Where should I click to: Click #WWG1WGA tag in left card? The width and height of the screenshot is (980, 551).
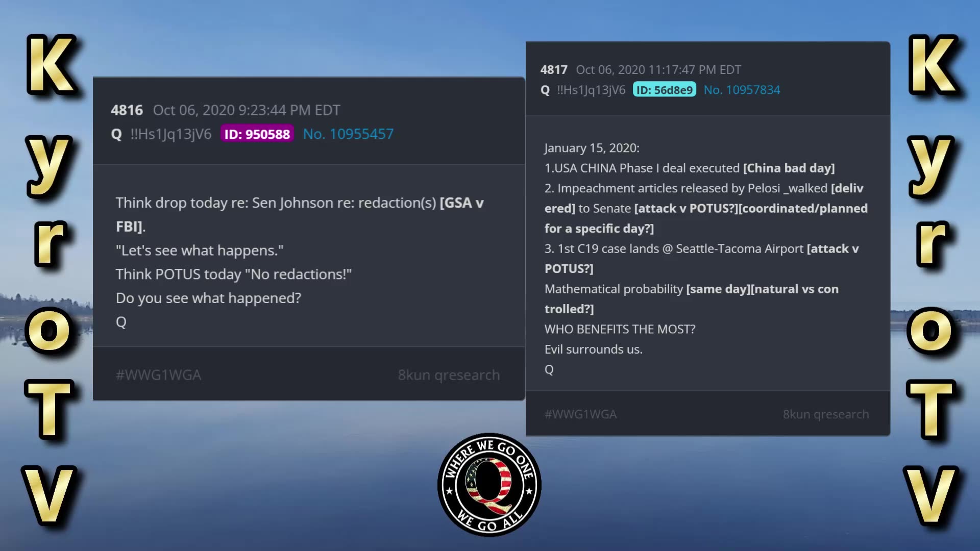pyautogui.click(x=158, y=375)
